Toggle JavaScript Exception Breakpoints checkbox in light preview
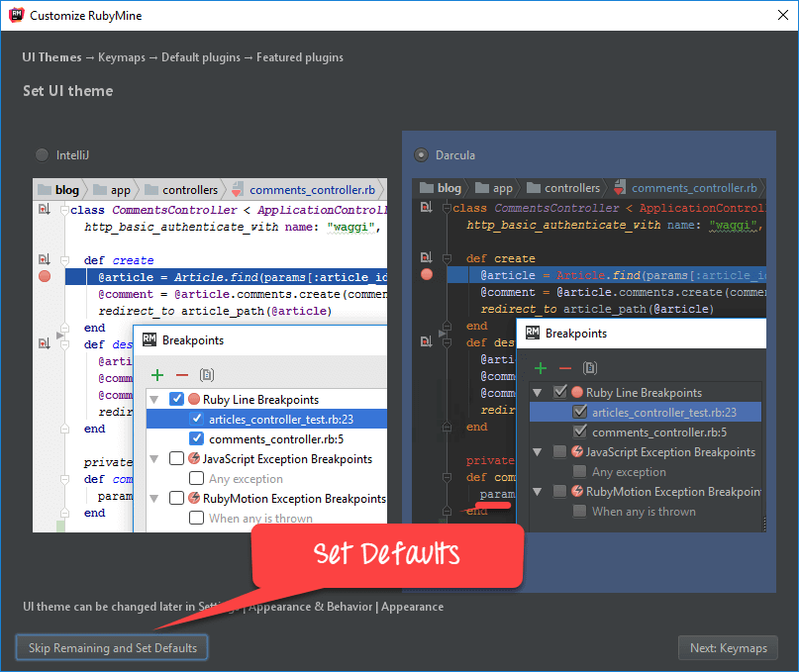 coord(176,459)
